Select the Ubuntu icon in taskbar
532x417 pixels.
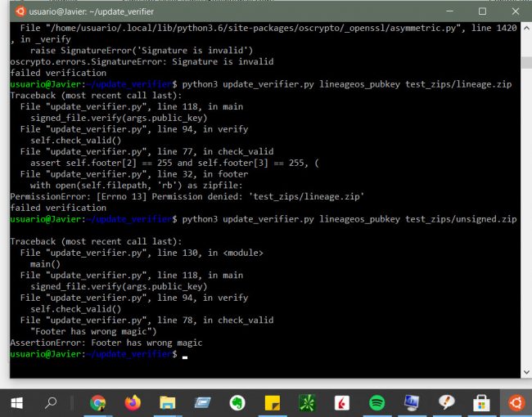click(x=516, y=403)
